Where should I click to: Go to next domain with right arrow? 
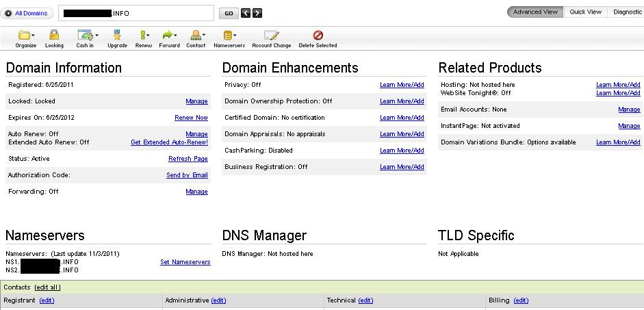coord(257,13)
